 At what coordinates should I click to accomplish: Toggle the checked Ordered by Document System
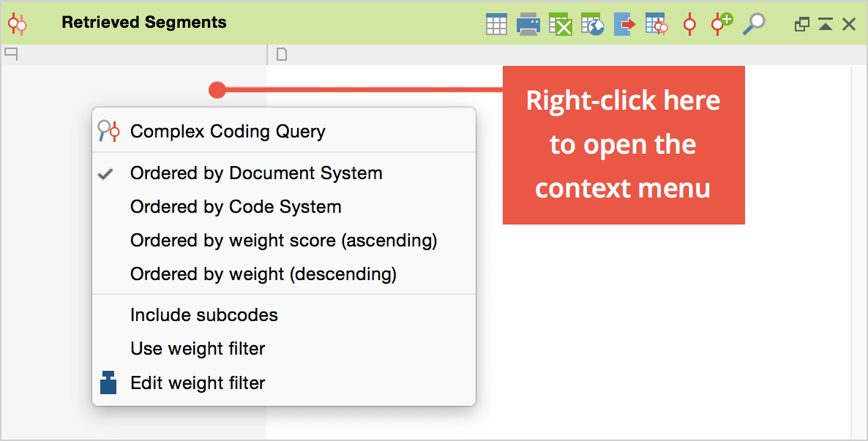(x=256, y=173)
